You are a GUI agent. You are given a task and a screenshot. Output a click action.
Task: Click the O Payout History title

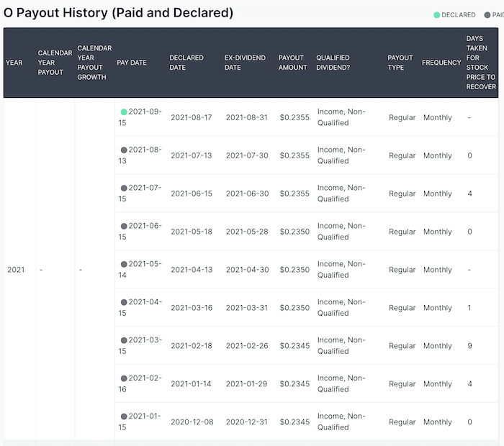pos(118,13)
